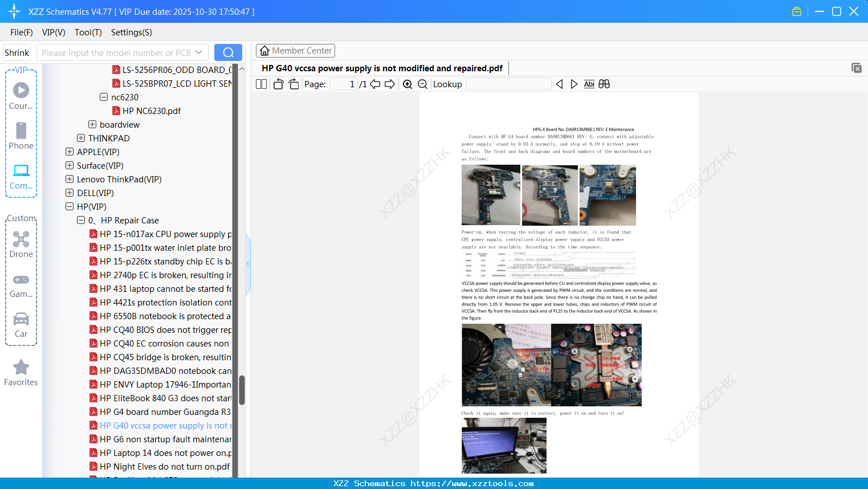Screen dimensions: 868x489
Task: Open Favorites
Action: [21, 373]
